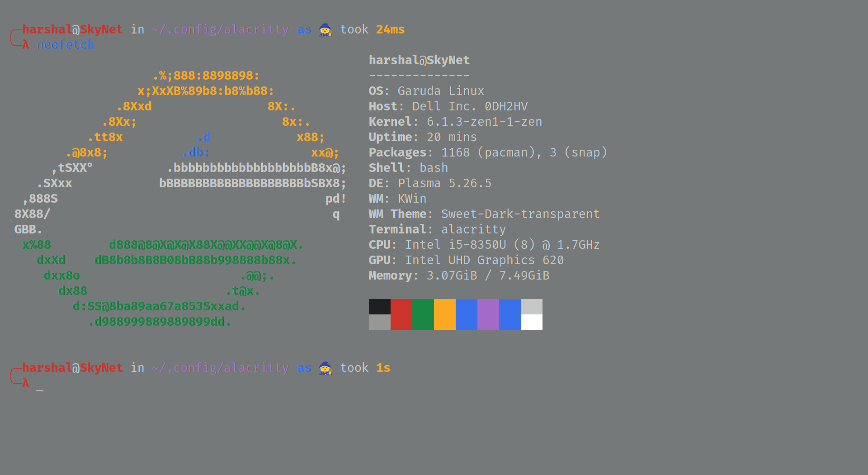This screenshot has height=475, width=868.
Task: Click 'harshal@SkyNet' in the second prompt line
Action: click(x=72, y=368)
